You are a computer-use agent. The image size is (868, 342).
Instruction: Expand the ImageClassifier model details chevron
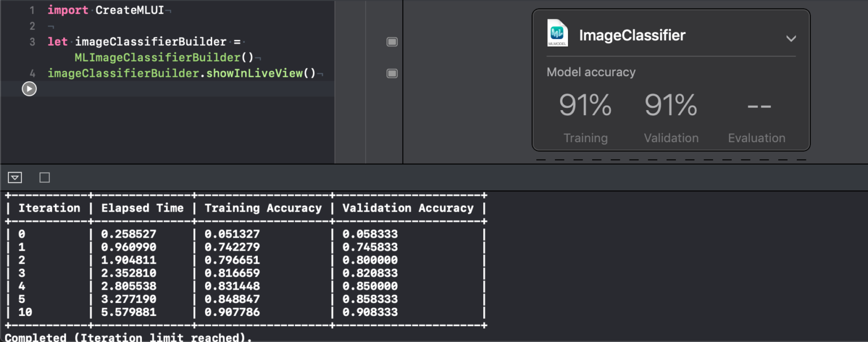pyautogui.click(x=792, y=38)
